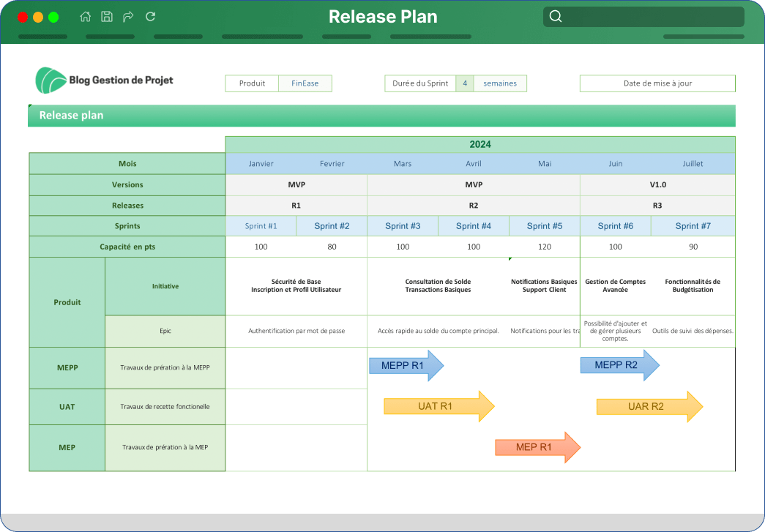Select the Juillet month cell

coord(693,164)
